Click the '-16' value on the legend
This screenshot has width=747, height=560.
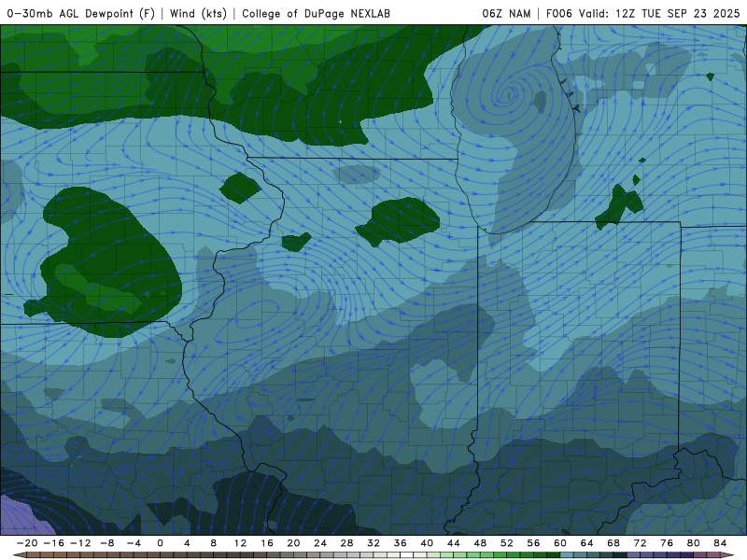[53, 543]
